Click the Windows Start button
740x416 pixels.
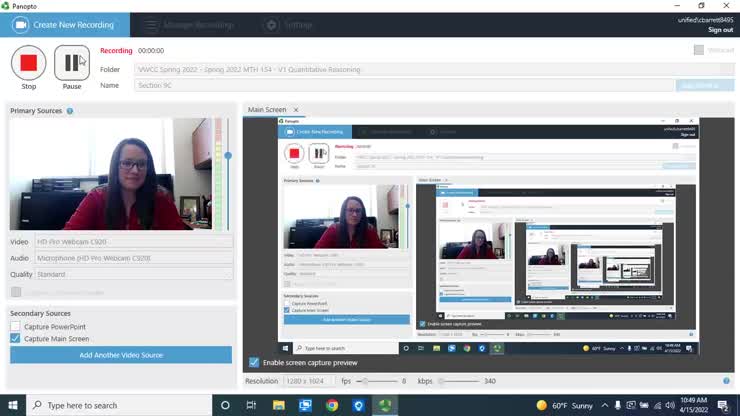click(12, 405)
